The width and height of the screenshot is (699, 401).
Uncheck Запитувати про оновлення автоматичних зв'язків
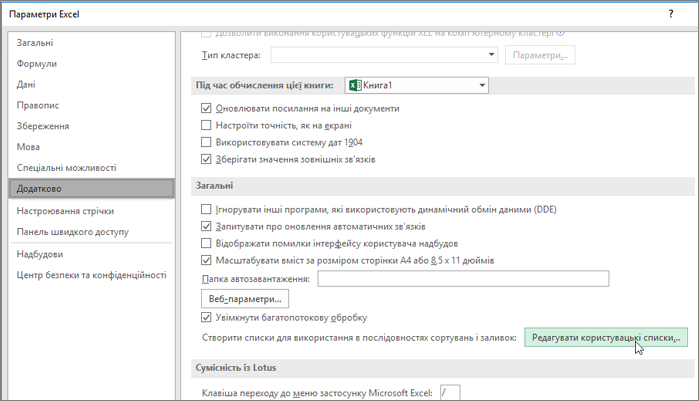tap(206, 226)
